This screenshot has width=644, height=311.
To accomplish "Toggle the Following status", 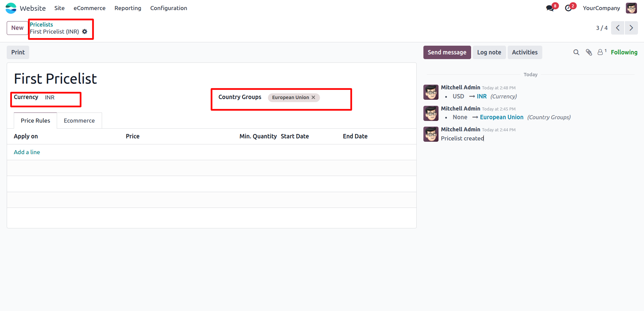I will point(624,52).
